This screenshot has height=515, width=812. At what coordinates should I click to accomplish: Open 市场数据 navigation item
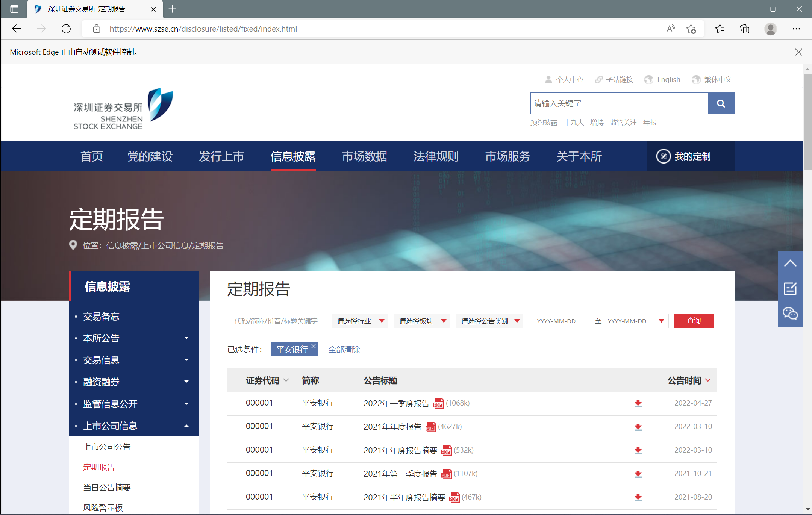point(365,156)
